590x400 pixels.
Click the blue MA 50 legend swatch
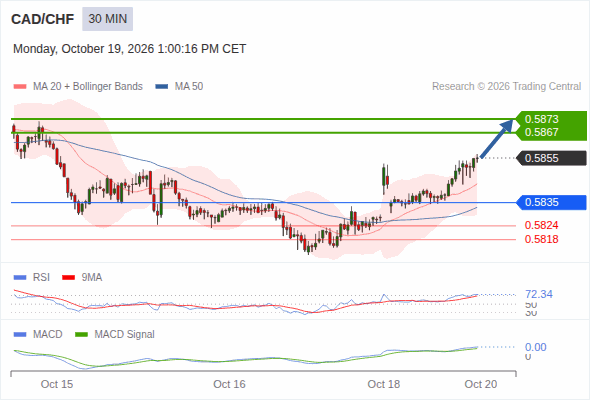(161, 87)
